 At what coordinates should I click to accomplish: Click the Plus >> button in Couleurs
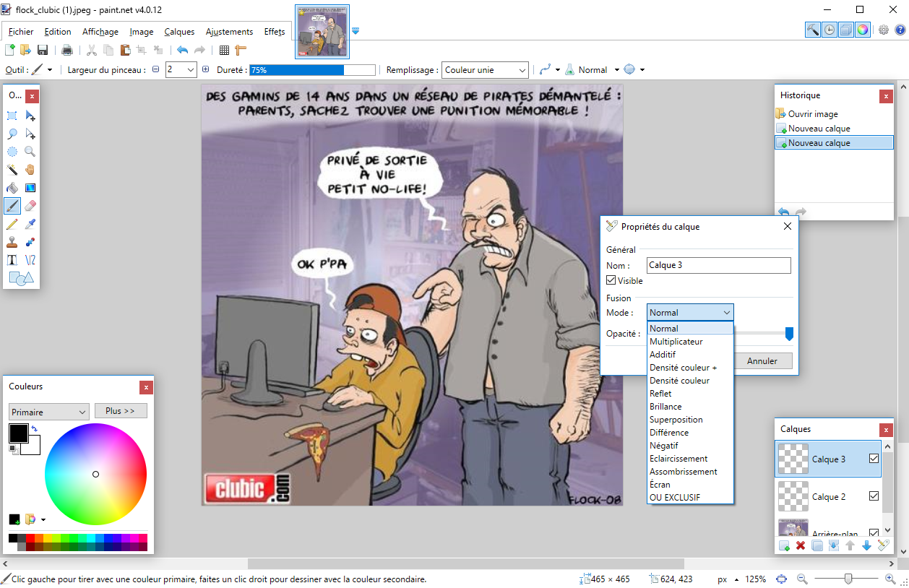121,411
